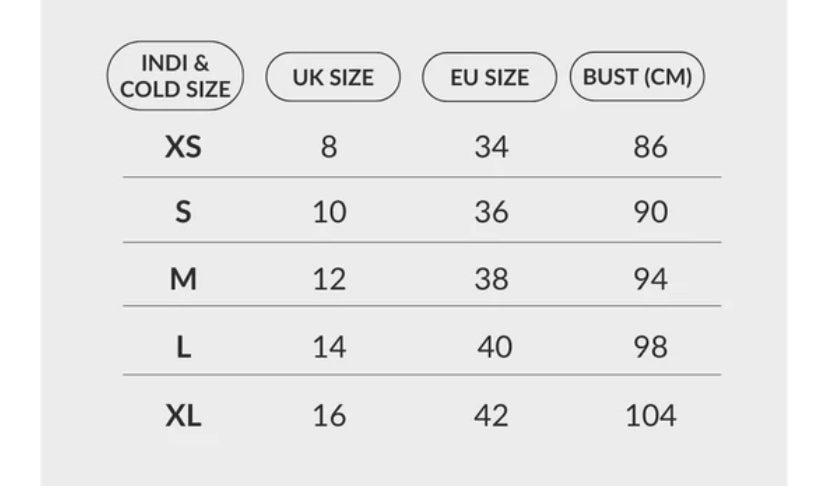This screenshot has height=486, width=828.
Task: Click the XS size label
Action: [x=183, y=146]
